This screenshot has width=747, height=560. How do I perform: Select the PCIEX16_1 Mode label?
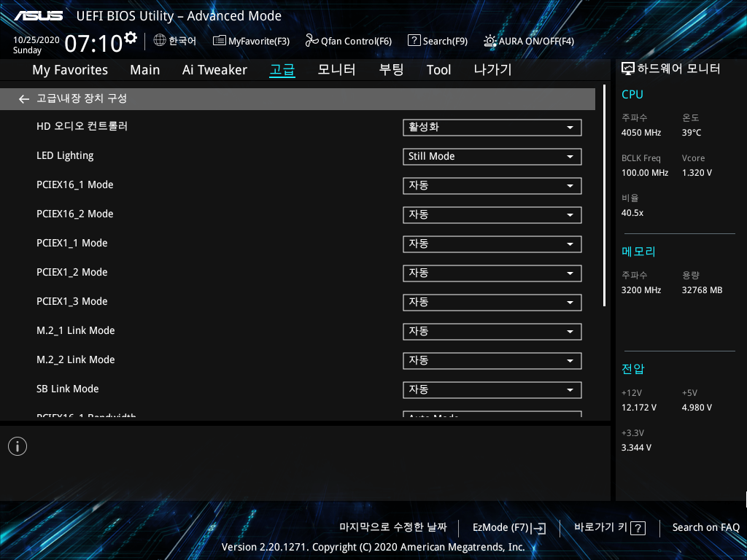75,184
